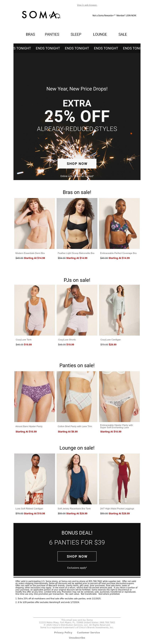Open the PANTIES menu item
This screenshot has width=154, height=644.
(52, 34)
